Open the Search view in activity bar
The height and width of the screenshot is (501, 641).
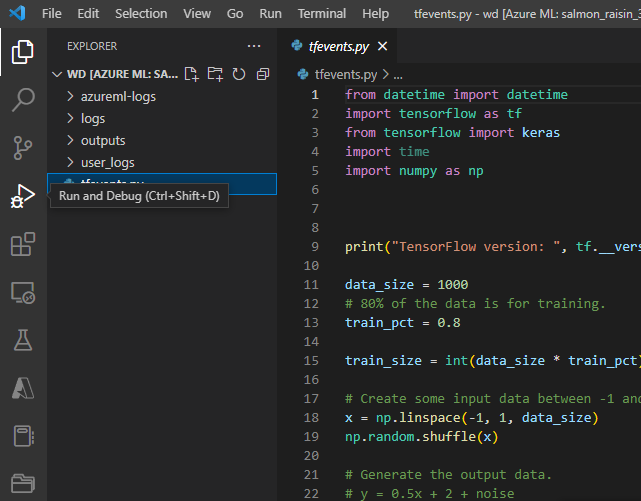pyautogui.click(x=22, y=99)
